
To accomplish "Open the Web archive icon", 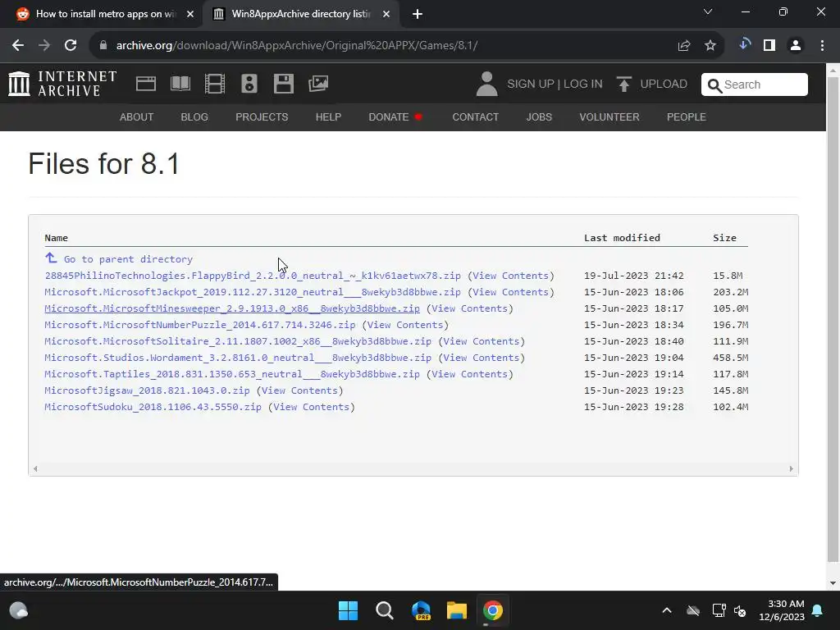I will tap(146, 84).
